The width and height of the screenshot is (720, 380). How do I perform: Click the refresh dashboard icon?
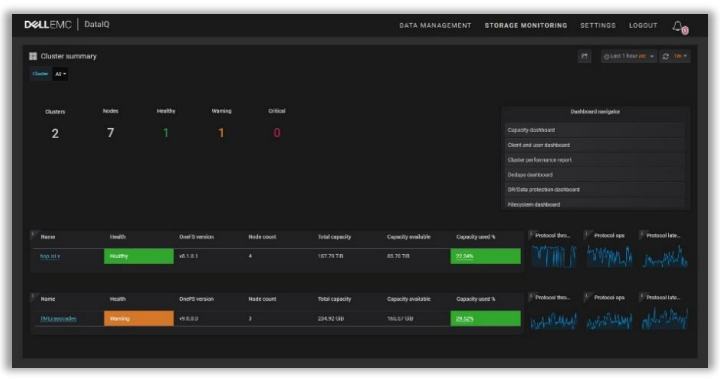[665, 56]
